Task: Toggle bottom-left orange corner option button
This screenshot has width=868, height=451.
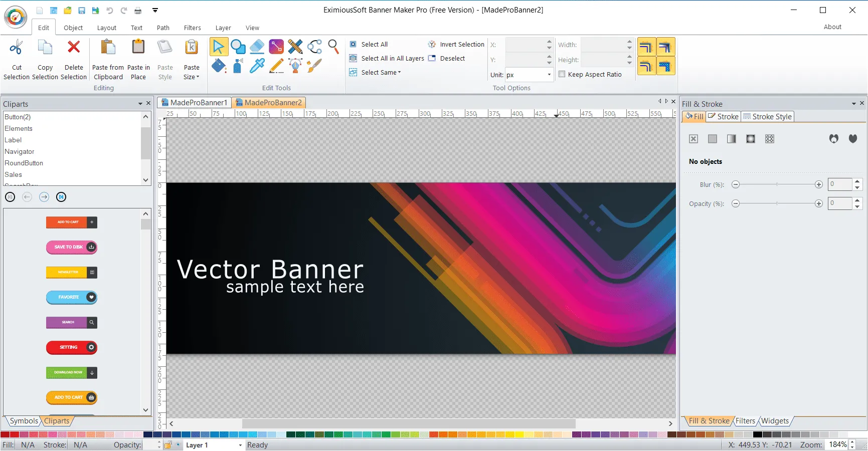Action: tap(646, 66)
